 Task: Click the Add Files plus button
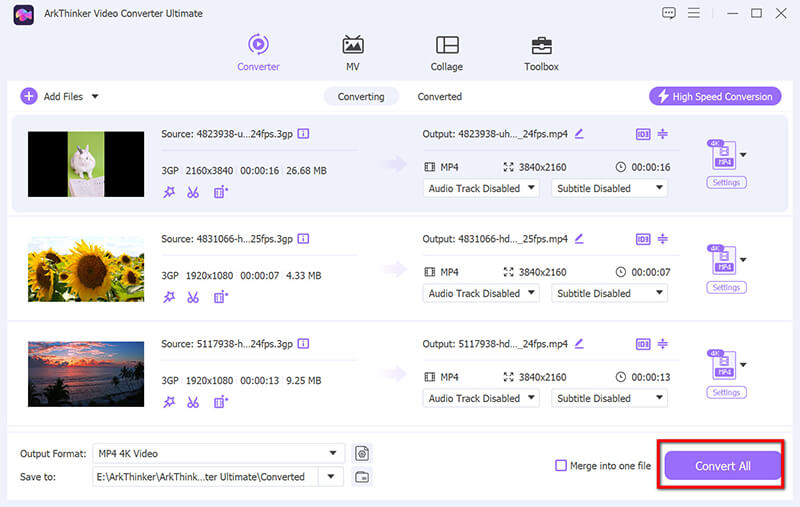[29, 96]
